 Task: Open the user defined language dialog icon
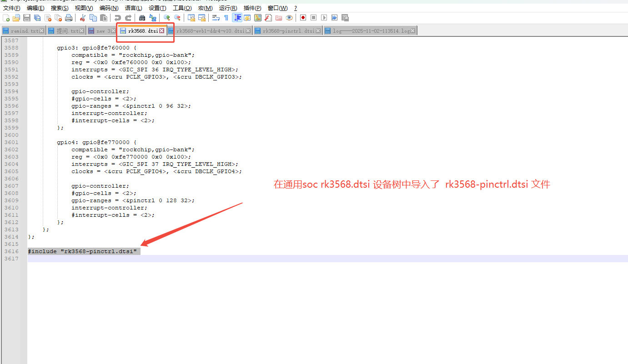(x=247, y=18)
